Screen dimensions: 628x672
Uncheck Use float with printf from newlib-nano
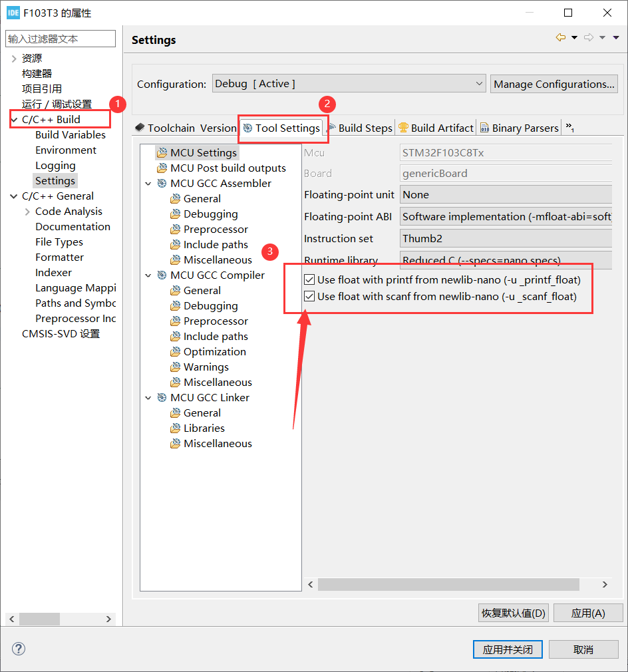point(309,279)
